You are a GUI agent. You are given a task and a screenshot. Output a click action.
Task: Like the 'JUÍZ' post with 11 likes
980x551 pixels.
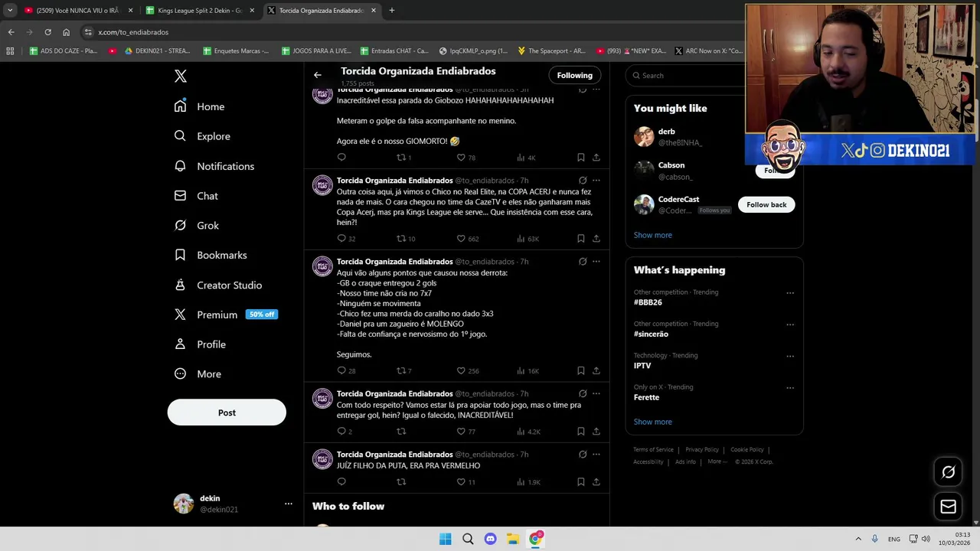coord(461,481)
